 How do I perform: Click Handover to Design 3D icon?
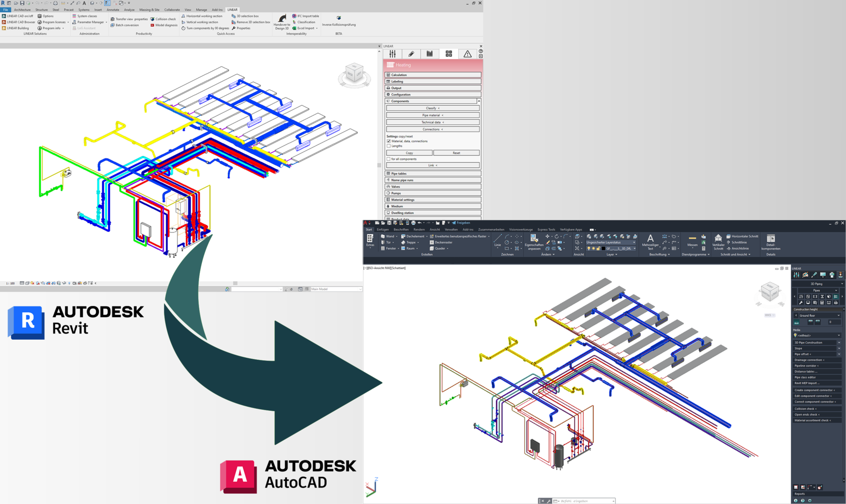282,19
